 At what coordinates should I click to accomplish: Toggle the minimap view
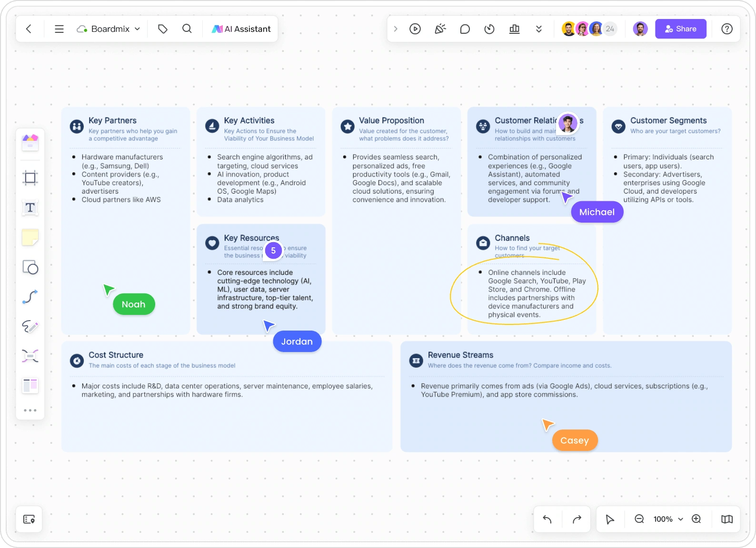pyautogui.click(x=727, y=519)
